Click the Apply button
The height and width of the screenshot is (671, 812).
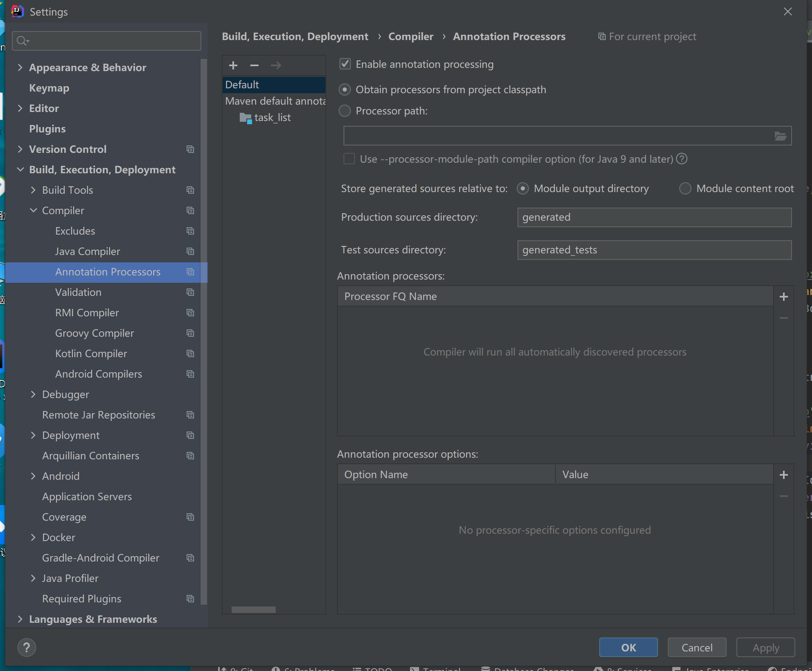765,647
